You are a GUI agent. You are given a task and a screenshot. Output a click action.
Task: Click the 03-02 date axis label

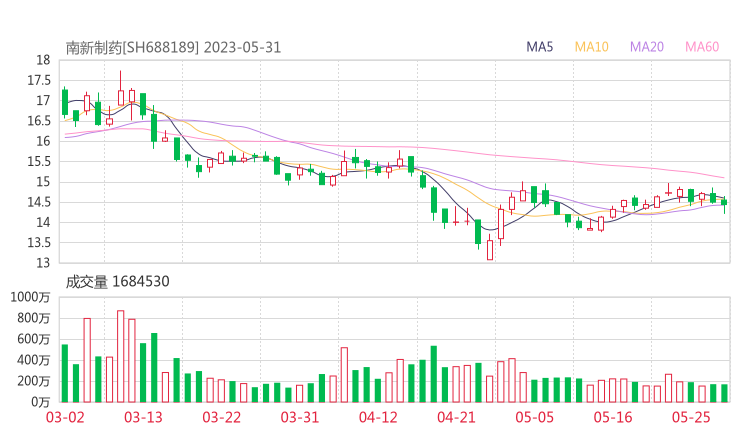coord(65,417)
